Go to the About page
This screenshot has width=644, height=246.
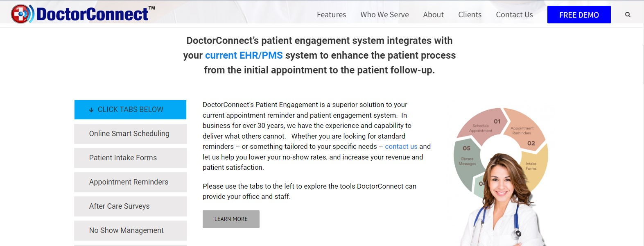point(433,15)
